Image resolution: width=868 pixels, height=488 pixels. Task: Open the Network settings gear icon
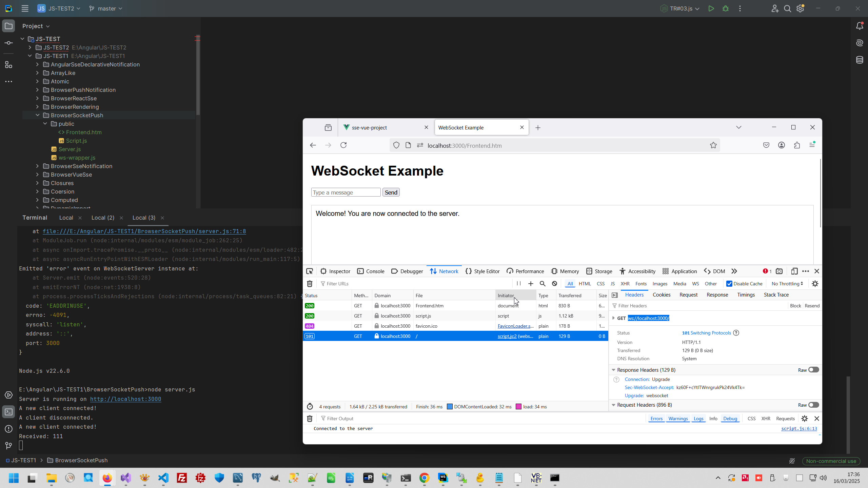[x=815, y=284]
